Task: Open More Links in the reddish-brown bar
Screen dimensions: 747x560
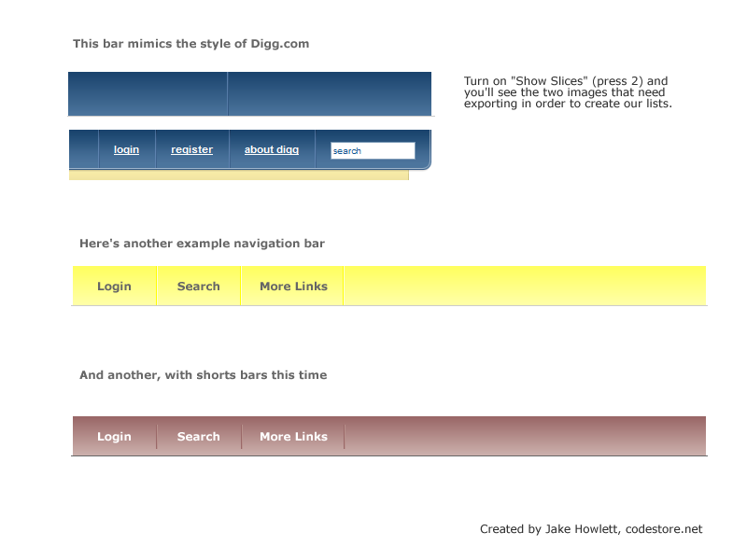Action: point(293,437)
